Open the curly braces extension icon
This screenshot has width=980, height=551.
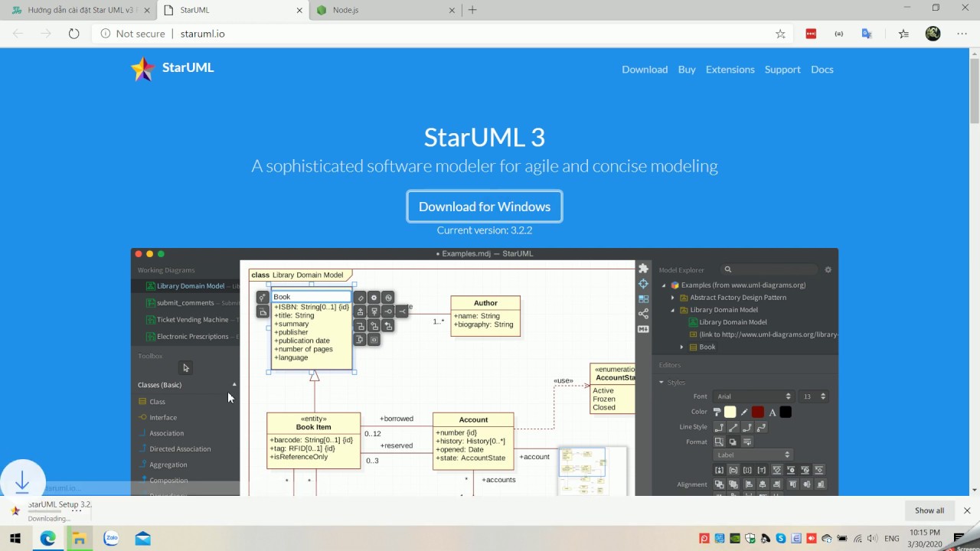pyautogui.click(x=839, y=34)
